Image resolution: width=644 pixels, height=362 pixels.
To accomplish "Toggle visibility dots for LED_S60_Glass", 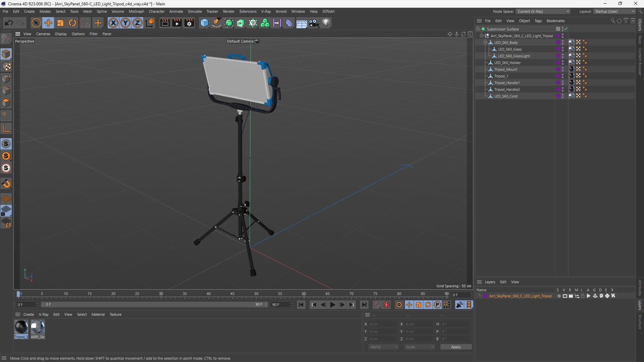I will coord(563,49).
